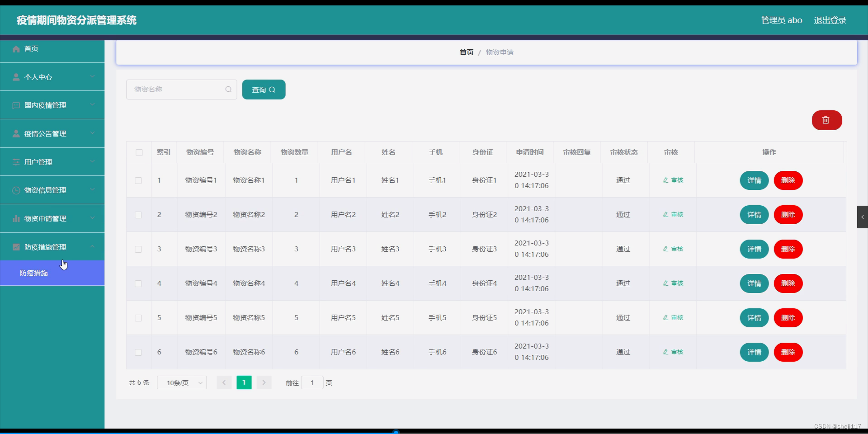Expand the 国内疫情管理 menu chevron
This screenshot has width=868, height=434.
92,104
